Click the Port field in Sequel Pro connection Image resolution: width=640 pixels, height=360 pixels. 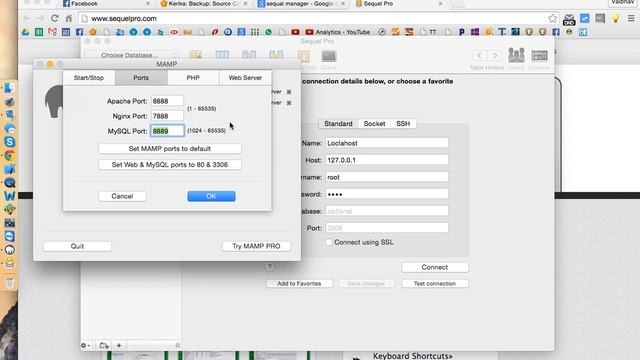387,228
